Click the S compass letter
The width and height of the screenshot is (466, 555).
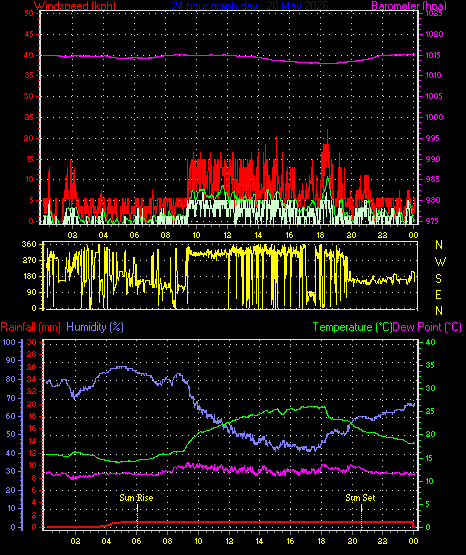point(438,279)
